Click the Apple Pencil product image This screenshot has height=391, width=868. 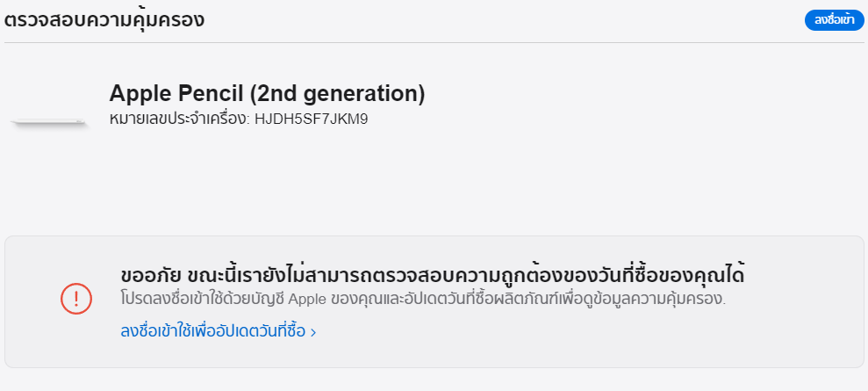[50, 123]
